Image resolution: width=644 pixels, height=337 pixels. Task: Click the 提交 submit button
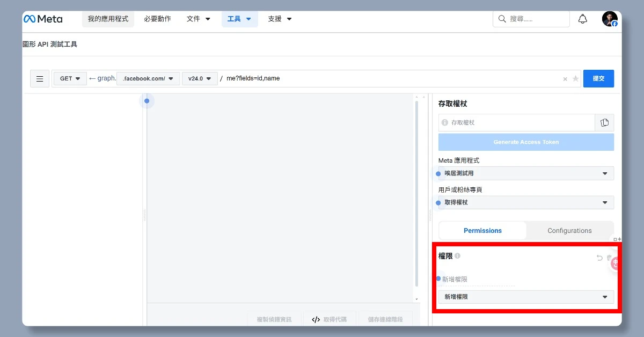click(598, 78)
